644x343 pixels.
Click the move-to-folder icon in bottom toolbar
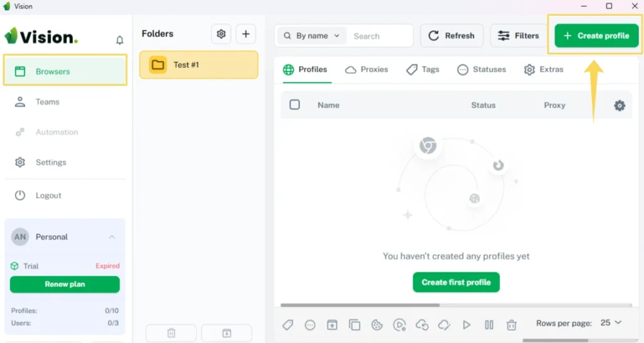pos(332,325)
